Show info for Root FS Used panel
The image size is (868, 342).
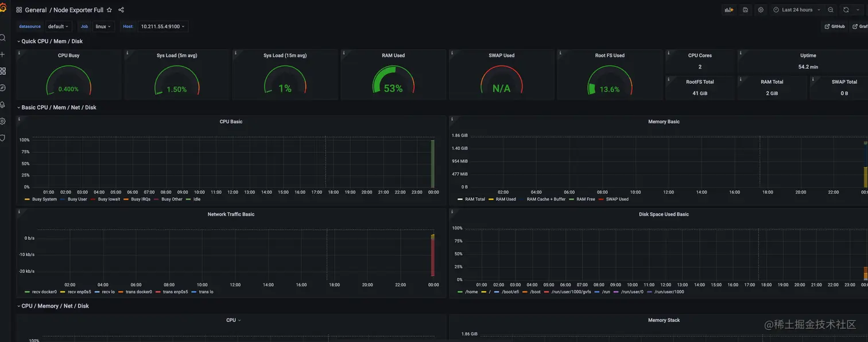[560, 53]
